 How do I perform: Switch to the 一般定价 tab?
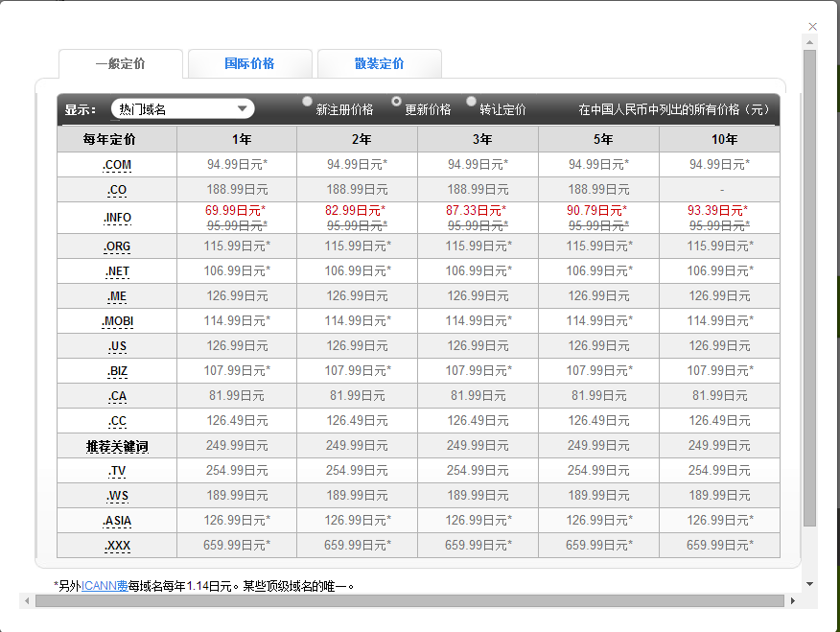(121, 63)
